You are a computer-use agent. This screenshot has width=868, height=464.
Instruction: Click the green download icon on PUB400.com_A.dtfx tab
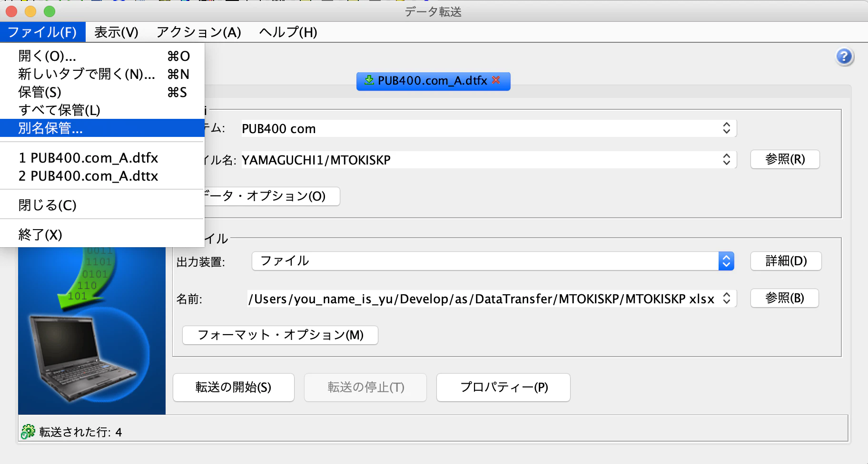pyautogui.click(x=369, y=80)
